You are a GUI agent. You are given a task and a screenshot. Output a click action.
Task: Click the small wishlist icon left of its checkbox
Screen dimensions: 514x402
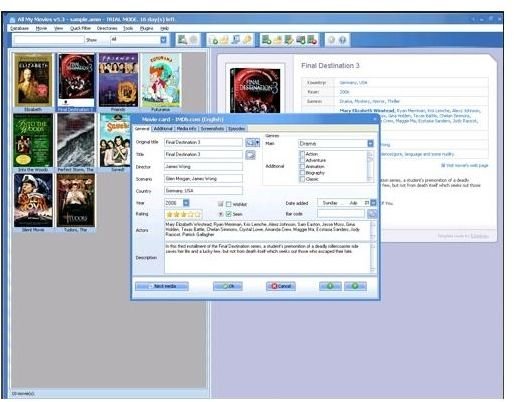click(x=220, y=204)
